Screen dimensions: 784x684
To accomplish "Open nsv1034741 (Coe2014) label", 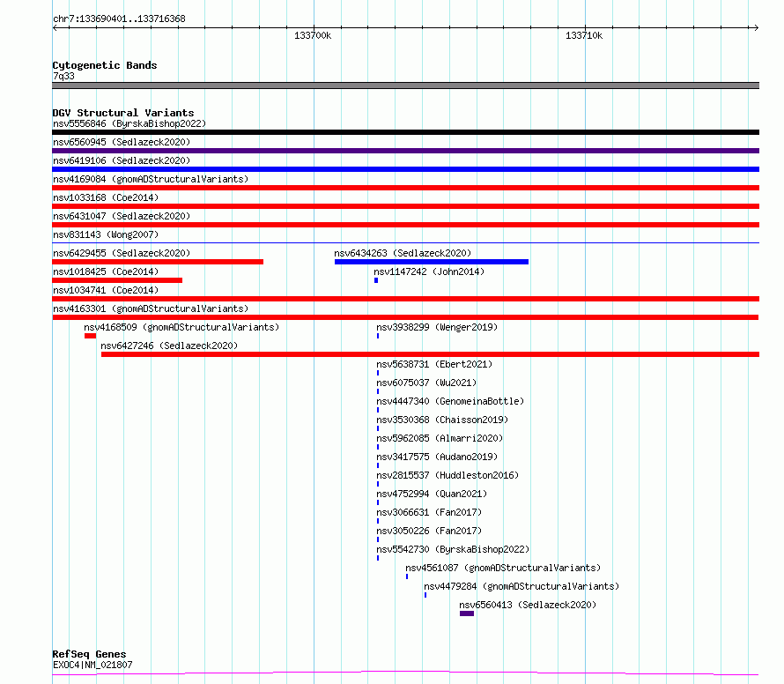I will 106,290.
